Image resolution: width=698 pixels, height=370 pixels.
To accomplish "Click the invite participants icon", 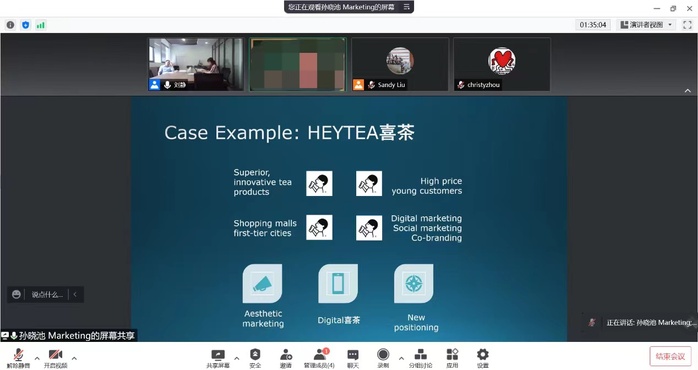I will [286, 358].
